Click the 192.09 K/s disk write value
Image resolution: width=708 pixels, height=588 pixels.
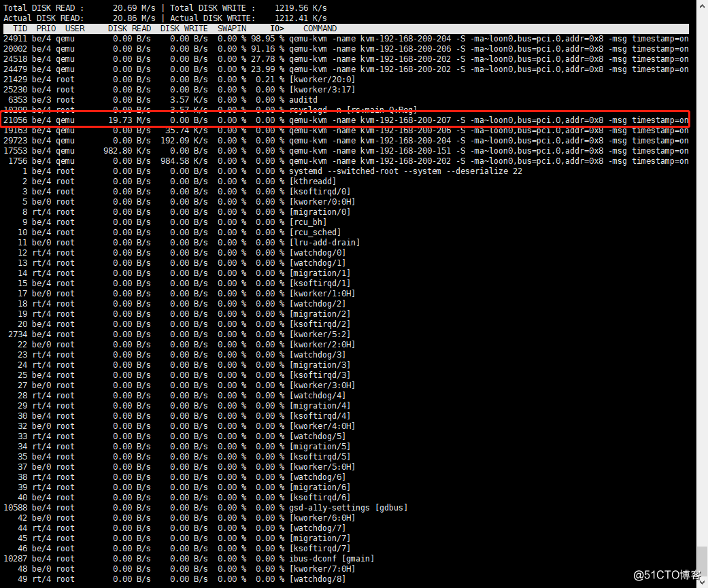pos(184,141)
